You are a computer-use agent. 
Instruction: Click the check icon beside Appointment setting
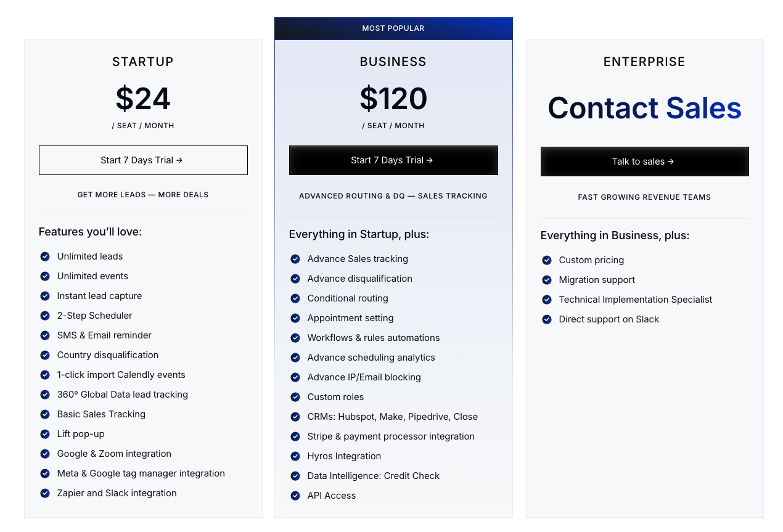click(295, 318)
